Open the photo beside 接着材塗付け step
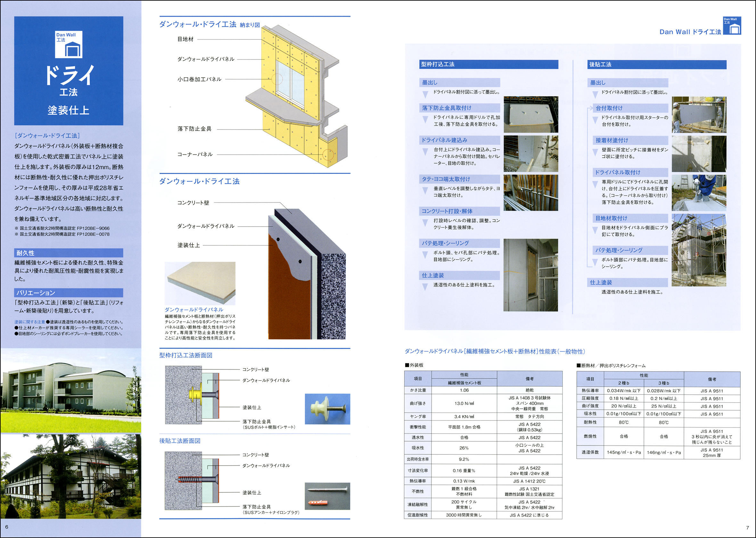 pos(699,154)
